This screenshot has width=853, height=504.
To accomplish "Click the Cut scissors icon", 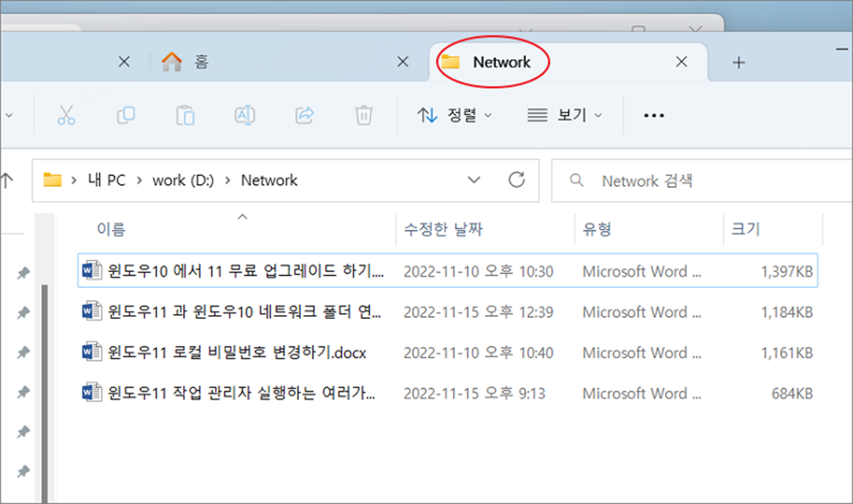I will click(66, 115).
